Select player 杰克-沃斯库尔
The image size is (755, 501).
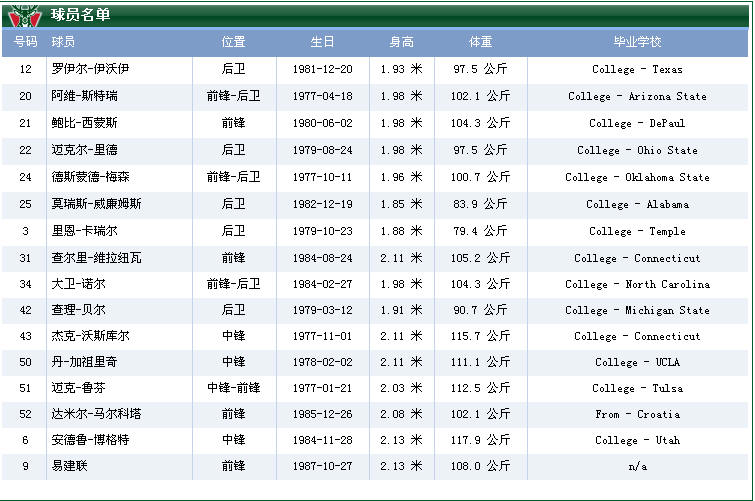(90, 336)
